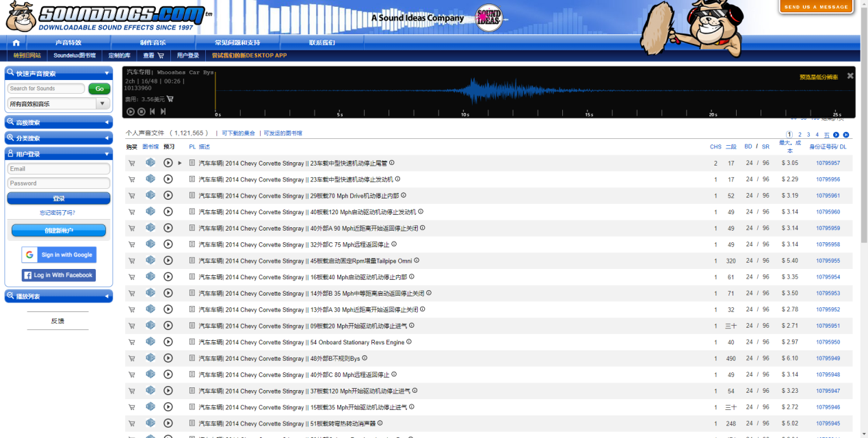
Task: Preview 32外部C 75 Mph sound
Action: [168, 244]
